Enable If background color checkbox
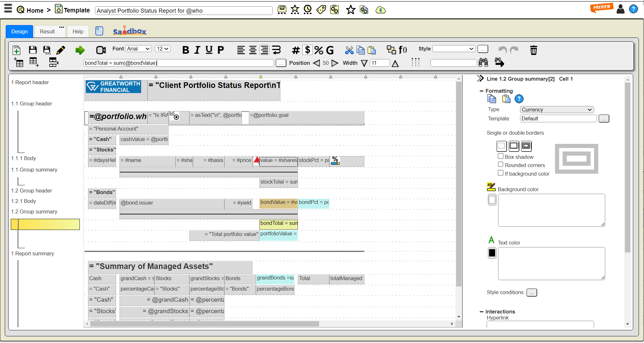644x343 pixels. 501,173
